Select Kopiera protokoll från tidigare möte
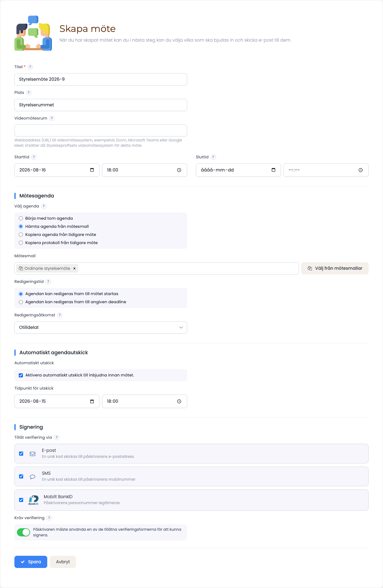Image resolution: width=383 pixels, height=588 pixels. pyautogui.click(x=21, y=243)
